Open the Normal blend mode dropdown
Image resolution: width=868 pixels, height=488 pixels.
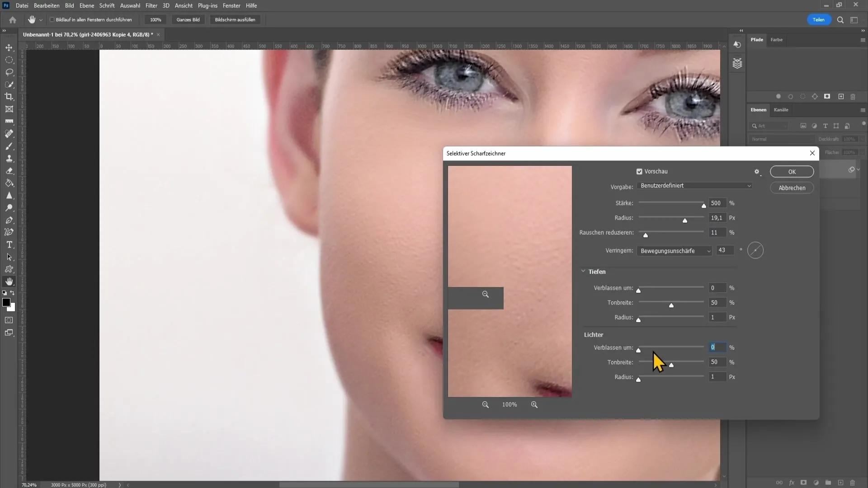pyautogui.click(x=782, y=139)
